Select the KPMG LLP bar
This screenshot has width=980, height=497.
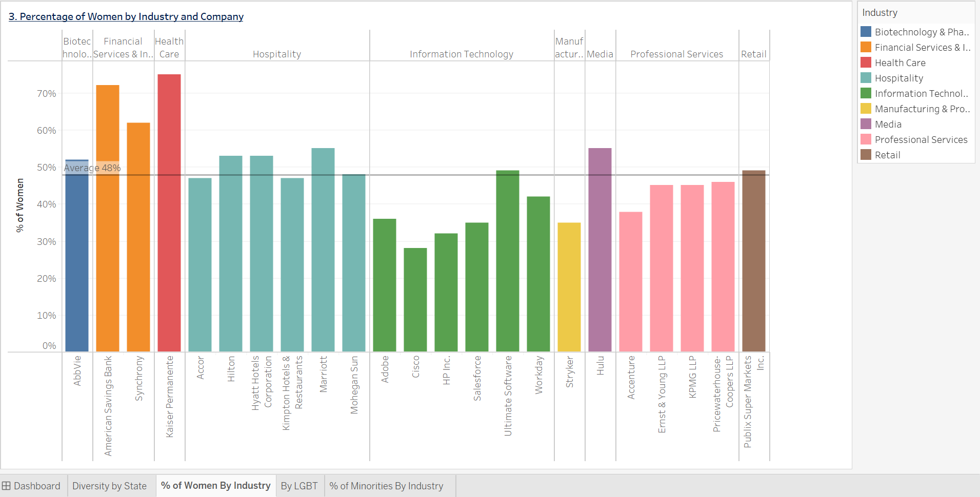pos(692,268)
